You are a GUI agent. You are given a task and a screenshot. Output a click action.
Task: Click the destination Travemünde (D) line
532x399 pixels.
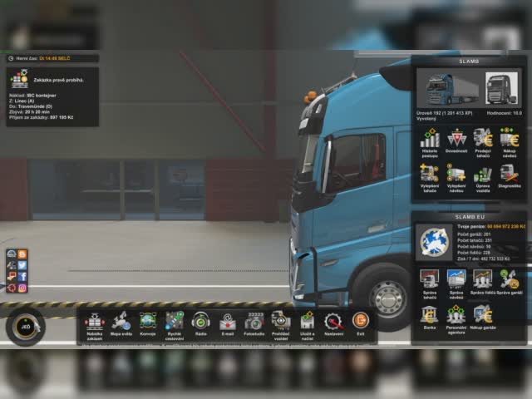click(x=30, y=106)
